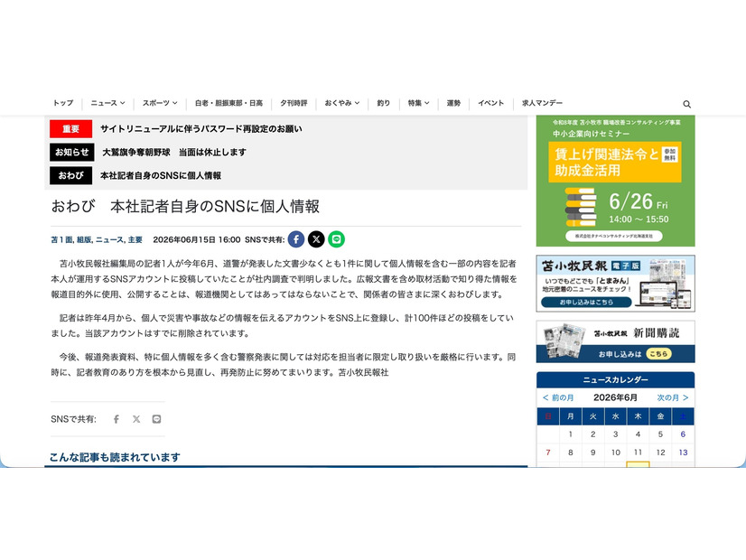Click the date 2026年06月15日 16:00
Viewport: 746px width, 560px height.
197,239
